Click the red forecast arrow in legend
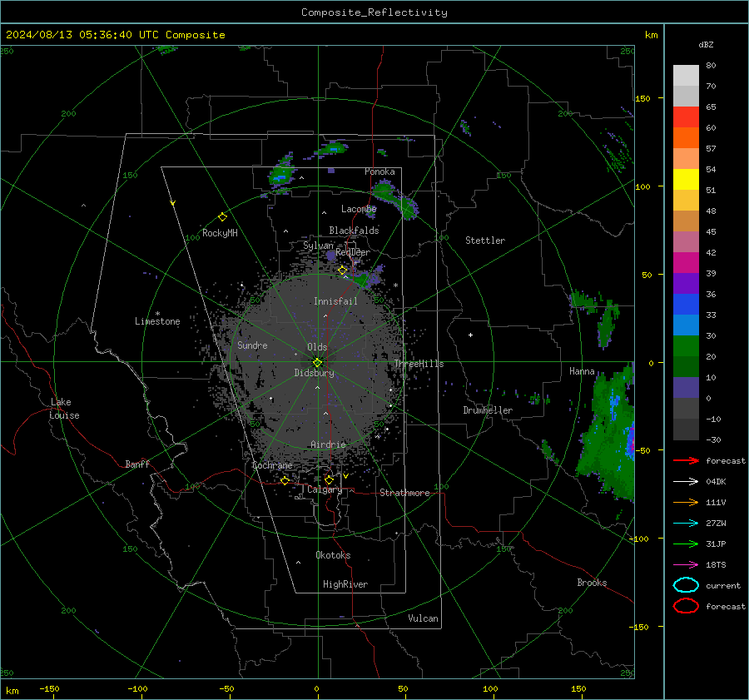 point(686,460)
